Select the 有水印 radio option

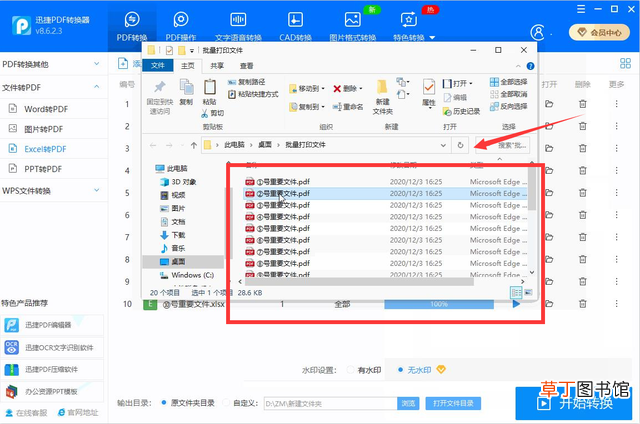(x=350, y=370)
